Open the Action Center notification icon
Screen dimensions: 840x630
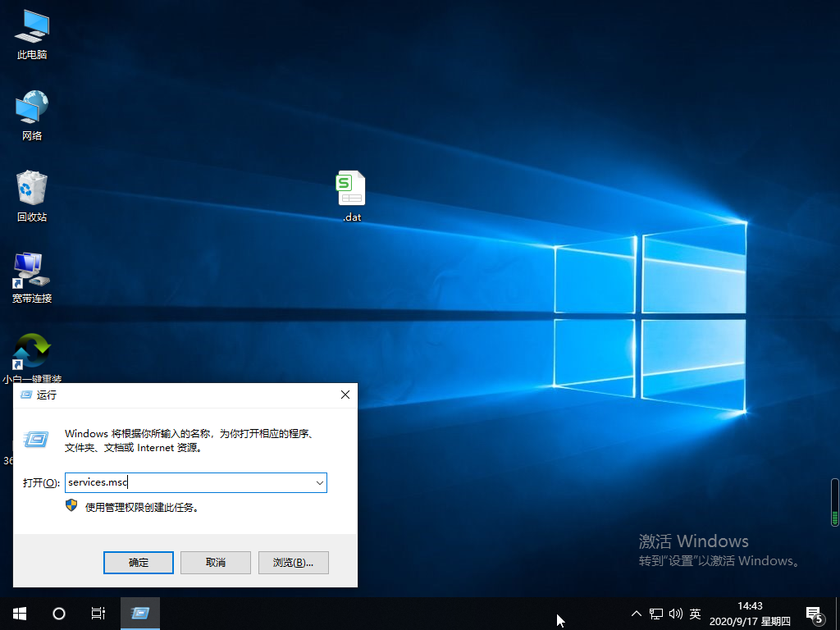pos(815,613)
